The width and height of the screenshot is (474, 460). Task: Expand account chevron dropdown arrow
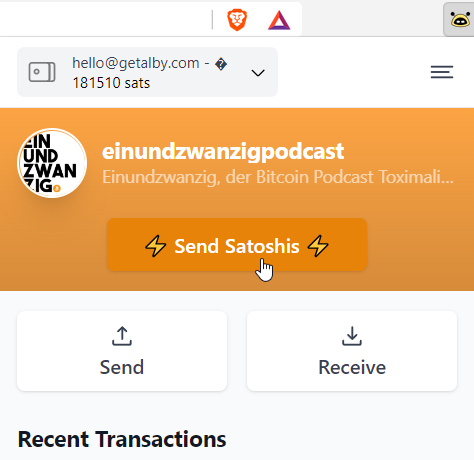(x=258, y=73)
